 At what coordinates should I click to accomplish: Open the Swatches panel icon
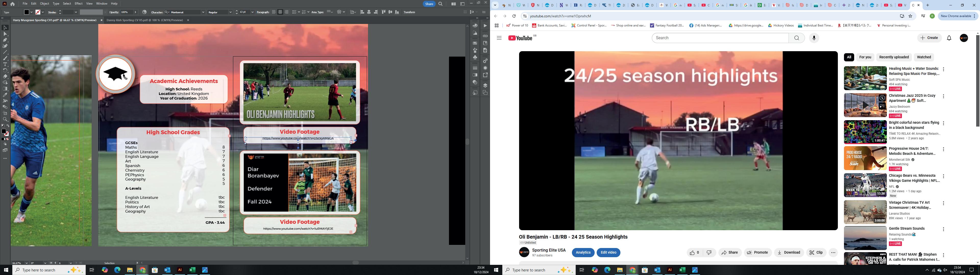pyautogui.click(x=475, y=43)
